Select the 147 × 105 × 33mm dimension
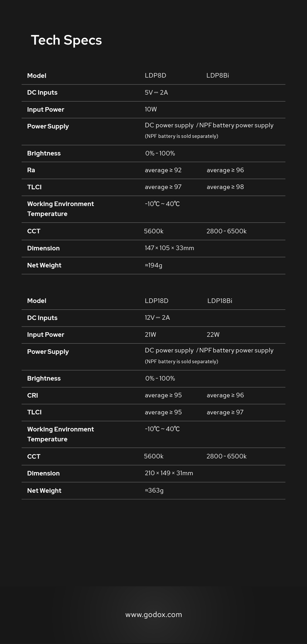The height and width of the screenshot is (644, 307). click(169, 248)
